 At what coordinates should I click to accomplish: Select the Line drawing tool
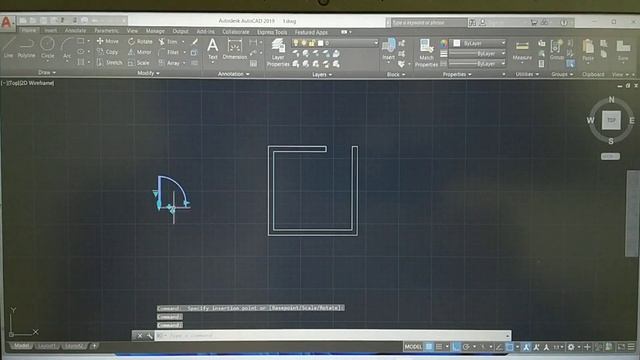8,48
